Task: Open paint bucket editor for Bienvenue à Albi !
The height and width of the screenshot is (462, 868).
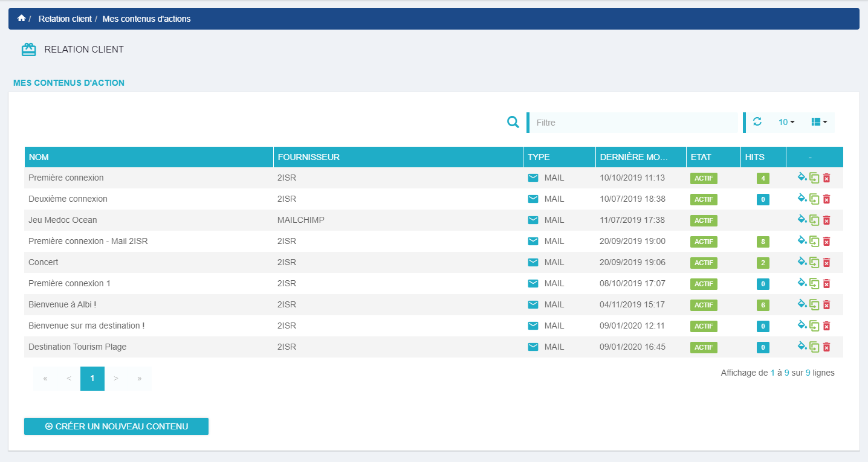Action: point(802,304)
